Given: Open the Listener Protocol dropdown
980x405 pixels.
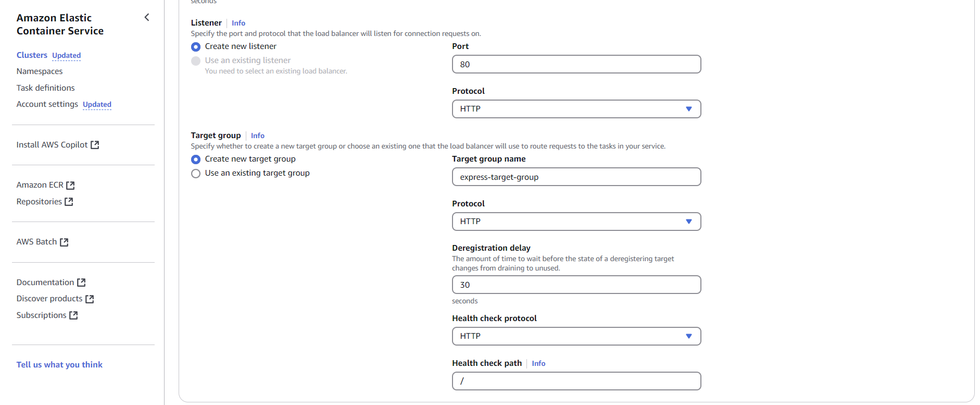Looking at the screenshot, I should coord(576,109).
